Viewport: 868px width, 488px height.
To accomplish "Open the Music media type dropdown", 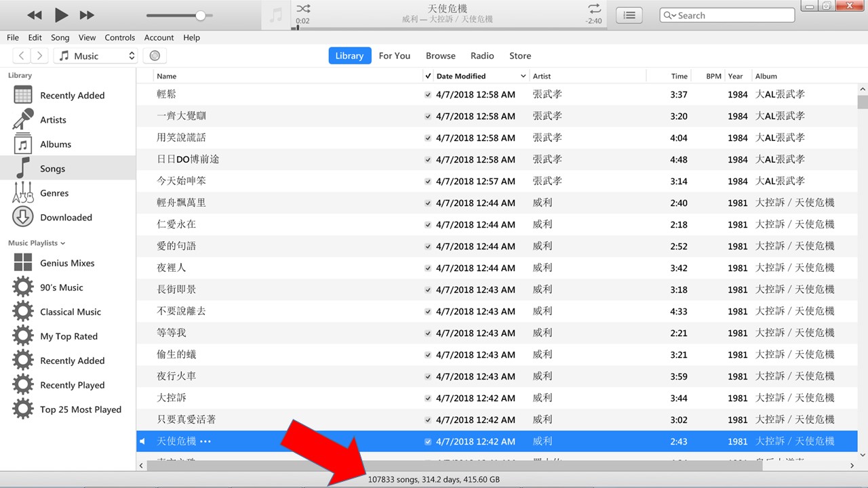I will click(96, 56).
